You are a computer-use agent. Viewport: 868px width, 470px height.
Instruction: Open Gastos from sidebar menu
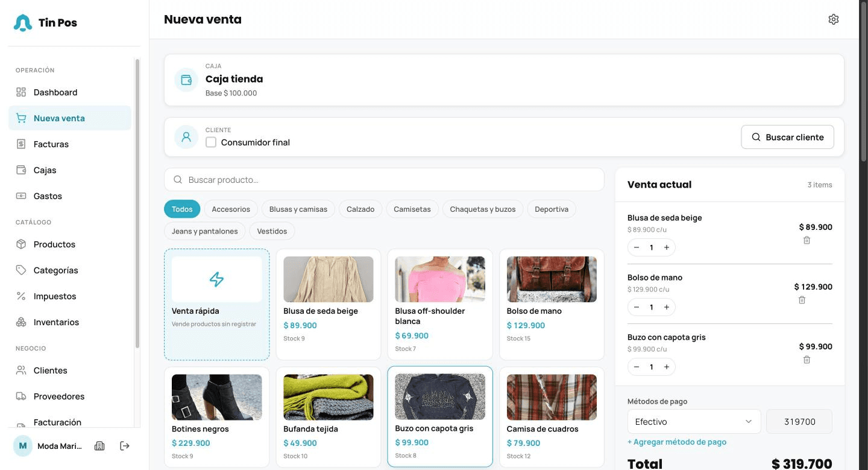(x=69, y=196)
